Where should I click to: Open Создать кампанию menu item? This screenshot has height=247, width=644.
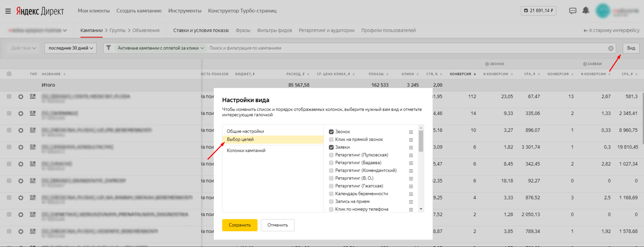[139, 11]
